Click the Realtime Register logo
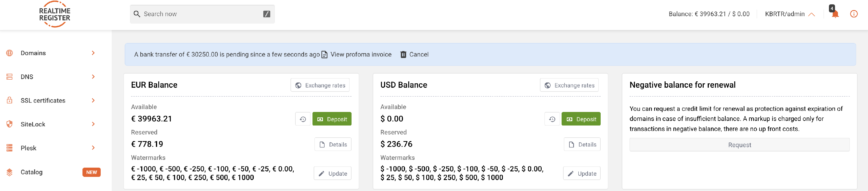Screen dimensions: 868x191 pos(55,14)
